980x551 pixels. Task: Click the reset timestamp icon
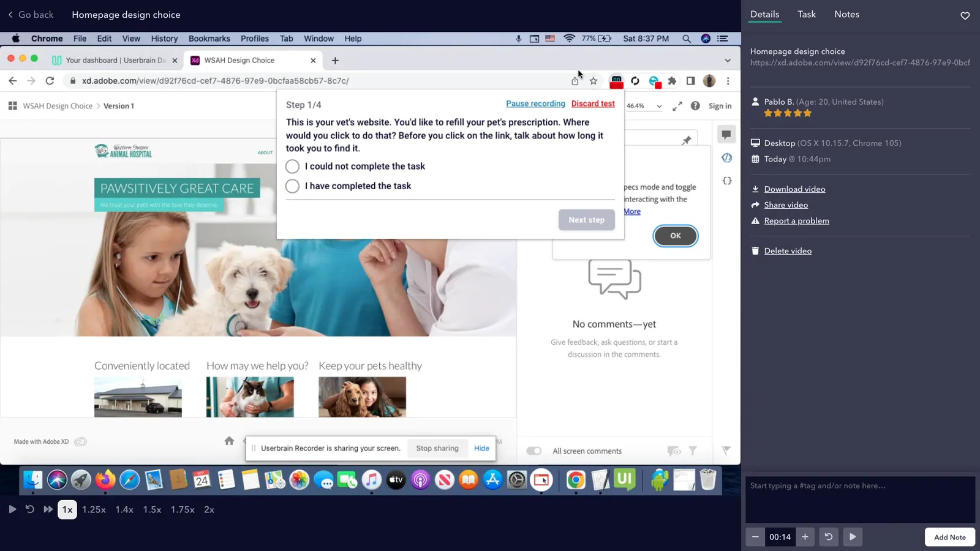click(829, 537)
